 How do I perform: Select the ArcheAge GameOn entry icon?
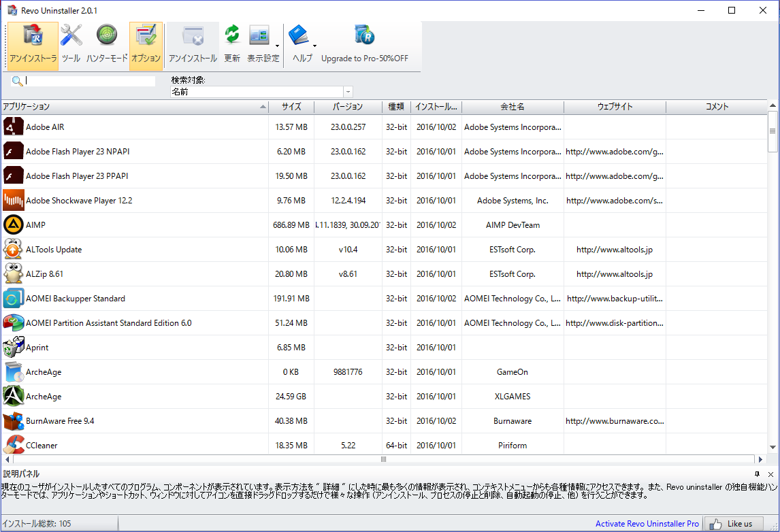click(14, 372)
